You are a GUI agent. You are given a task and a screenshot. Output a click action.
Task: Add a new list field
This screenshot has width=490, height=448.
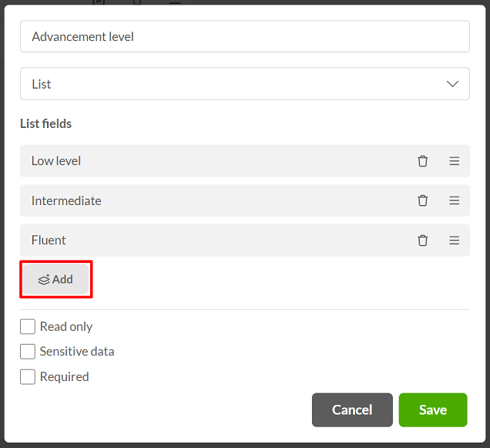coord(56,279)
